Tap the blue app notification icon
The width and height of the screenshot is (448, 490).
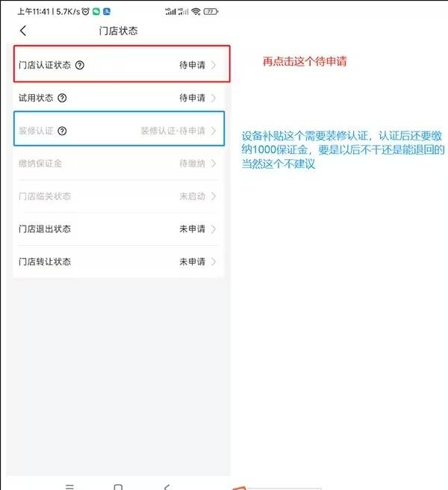[107, 11]
